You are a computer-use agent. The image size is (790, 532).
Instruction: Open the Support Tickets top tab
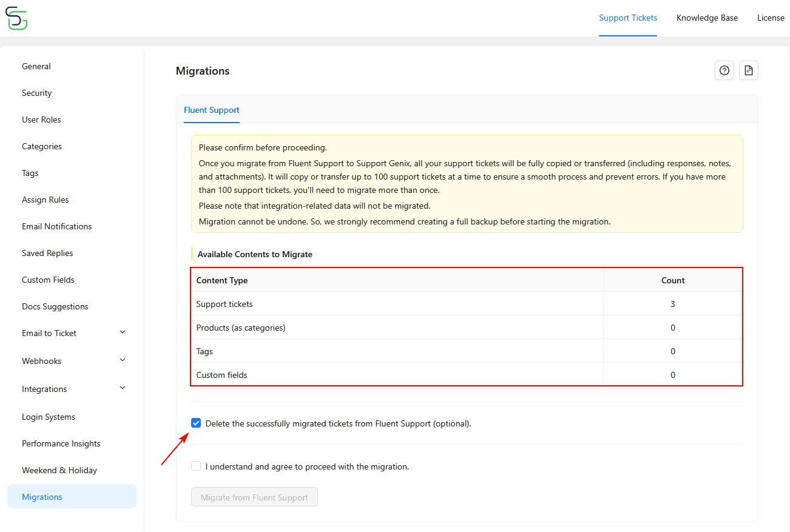628,18
